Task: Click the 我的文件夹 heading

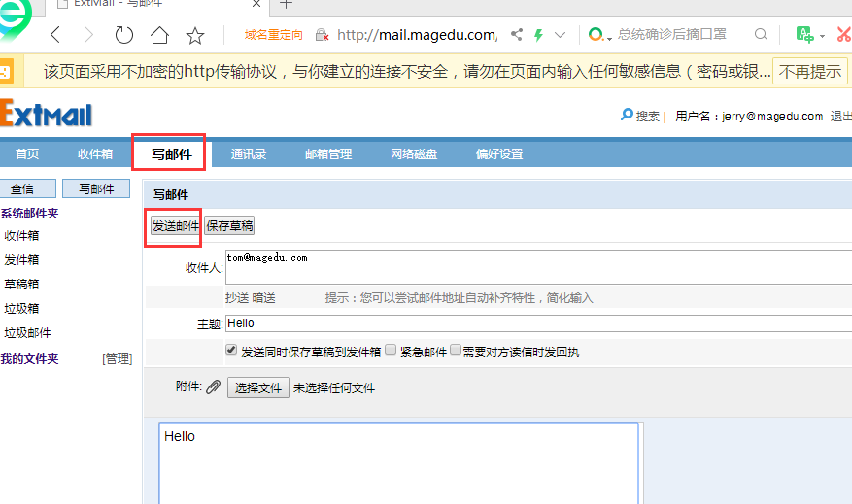Action: 29,359
